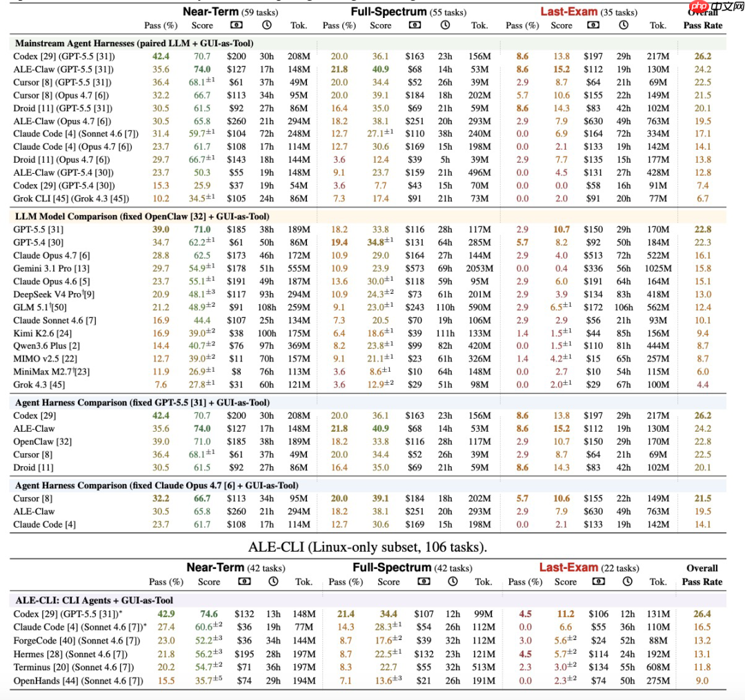Click the Near-Term cost icon in top table
The width and height of the screenshot is (745, 700).
pos(236,25)
